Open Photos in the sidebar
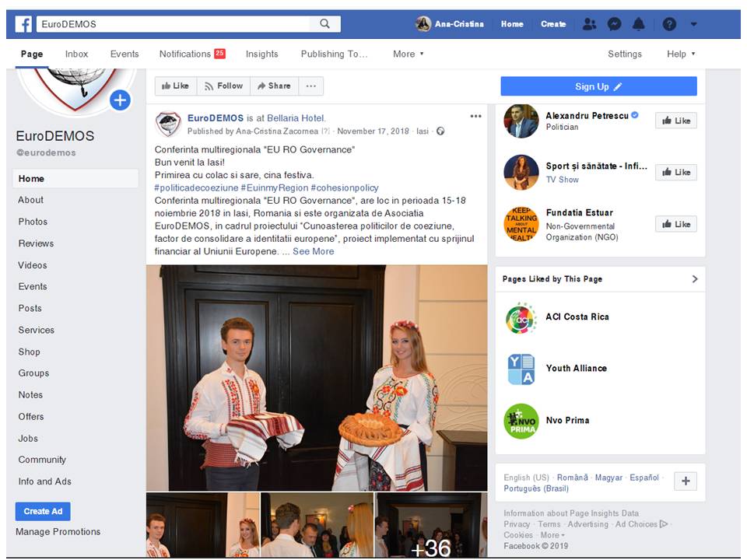The image size is (747, 560). click(x=33, y=222)
